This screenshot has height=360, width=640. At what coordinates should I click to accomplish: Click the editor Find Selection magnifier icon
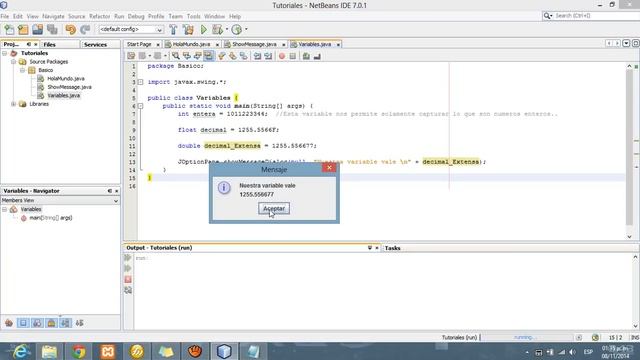(x=176, y=56)
